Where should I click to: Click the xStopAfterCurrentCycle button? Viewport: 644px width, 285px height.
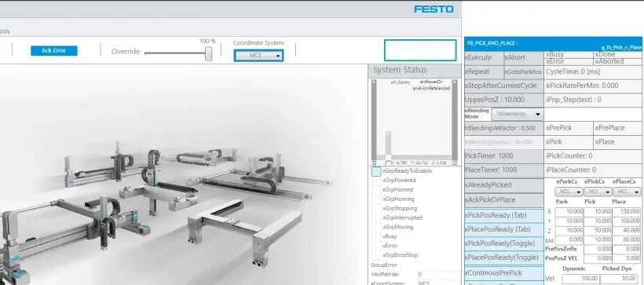coord(504,86)
